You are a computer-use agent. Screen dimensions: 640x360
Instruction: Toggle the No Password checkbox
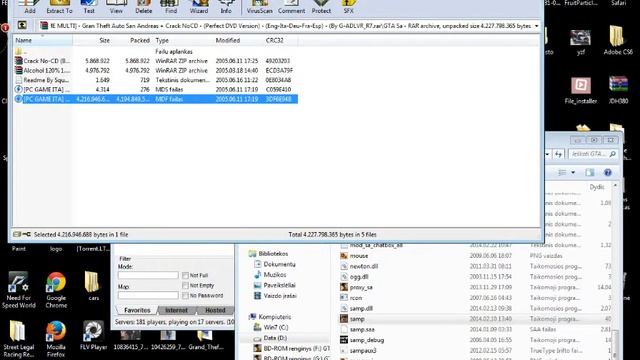[185, 295]
